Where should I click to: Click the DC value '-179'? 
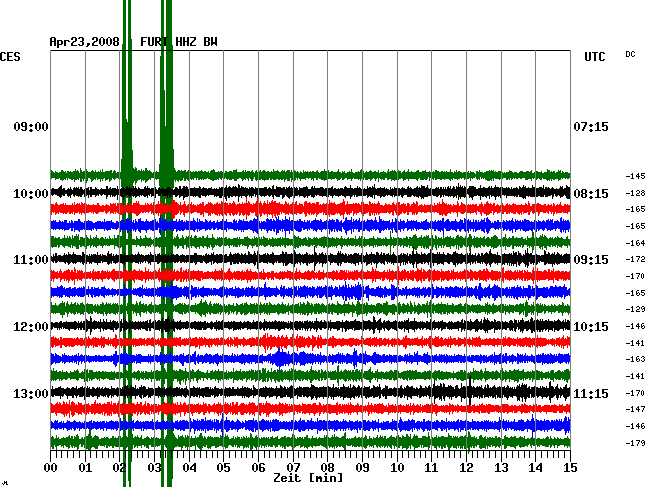(x=635, y=443)
